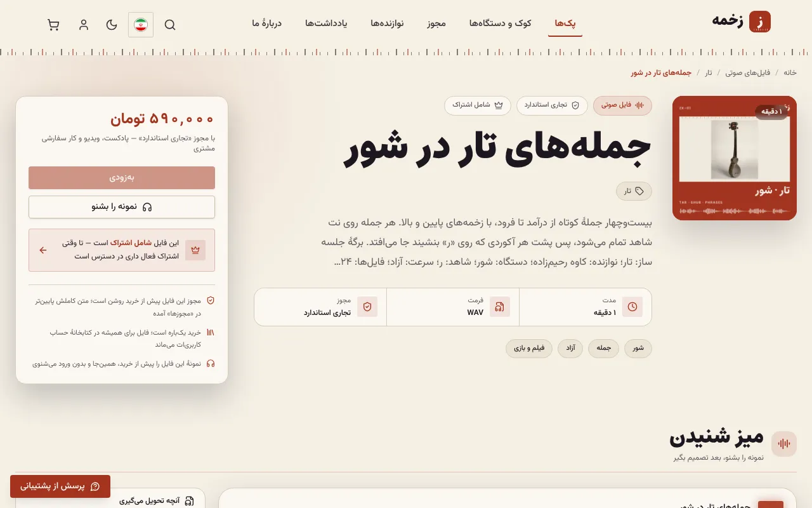Image resolution: width=812 pixels, height=508 pixels.
Task: Open the پرسش از پشتیبانی support button
Action: click(60, 486)
